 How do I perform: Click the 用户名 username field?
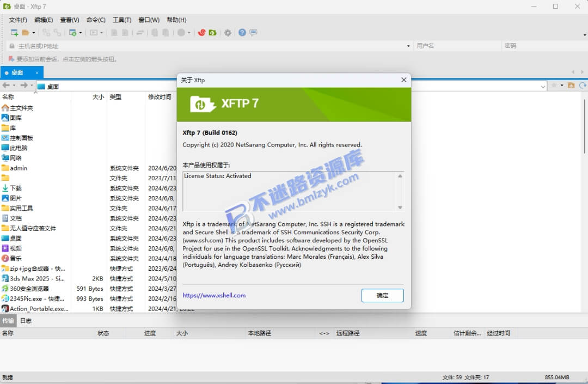tap(456, 46)
